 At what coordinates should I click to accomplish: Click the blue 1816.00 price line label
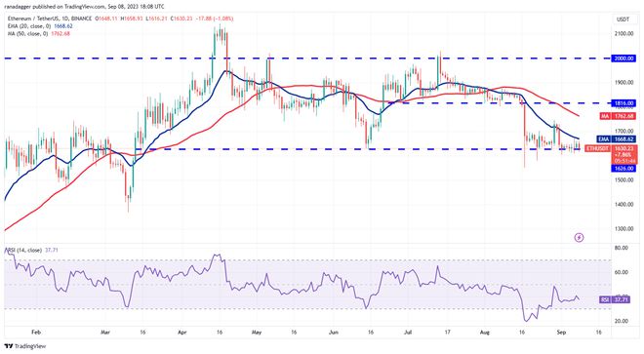[624, 103]
